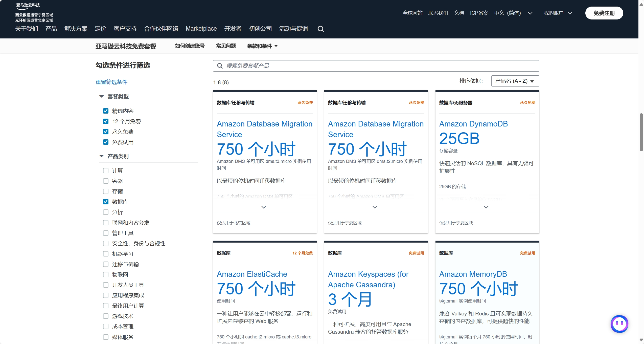The width and height of the screenshot is (644, 344).
Task: Click the magnifier icon in product search box
Action: [x=220, y=66]
